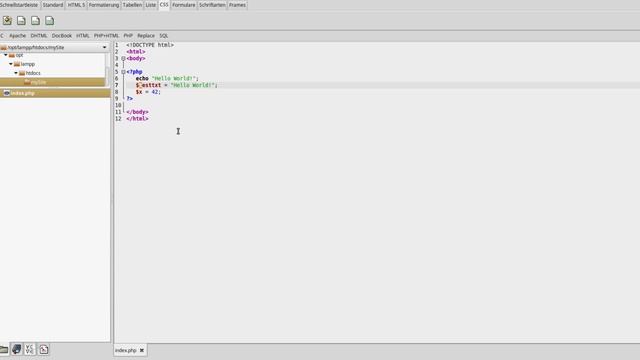Screen dimensions: 640x360
Task: Open the /opt/lampp/htdocs/mySite path dropdown
Action: [x=104, y=47]
